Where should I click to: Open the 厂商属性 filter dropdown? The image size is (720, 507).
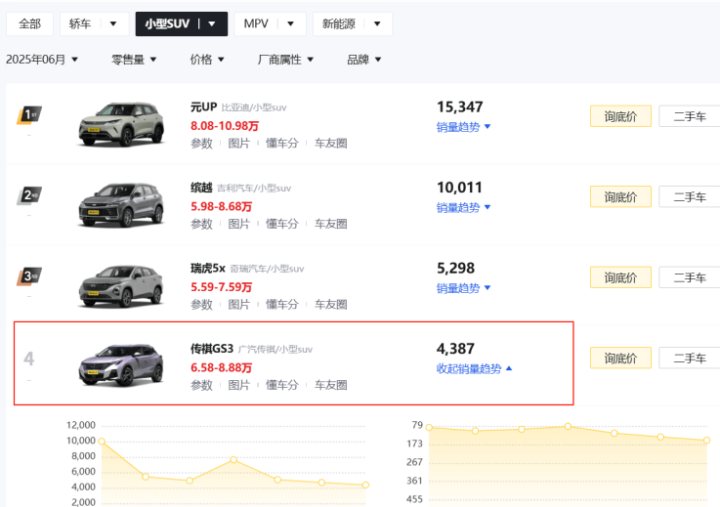285,60
